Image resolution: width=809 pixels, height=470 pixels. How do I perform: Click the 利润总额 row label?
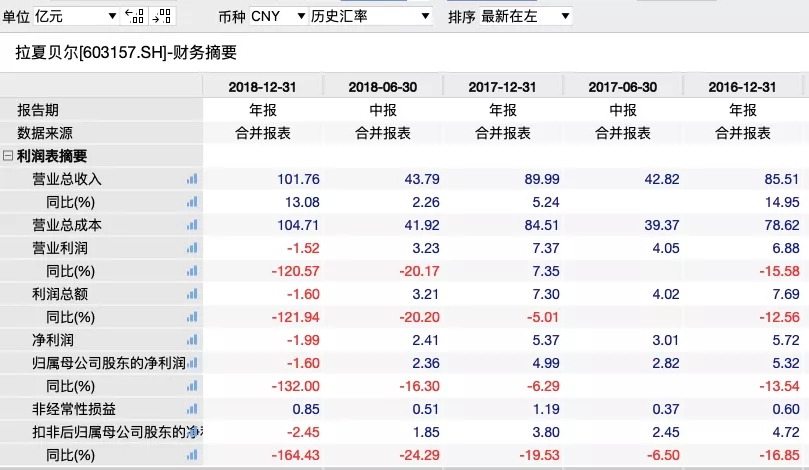pos(60,294)
